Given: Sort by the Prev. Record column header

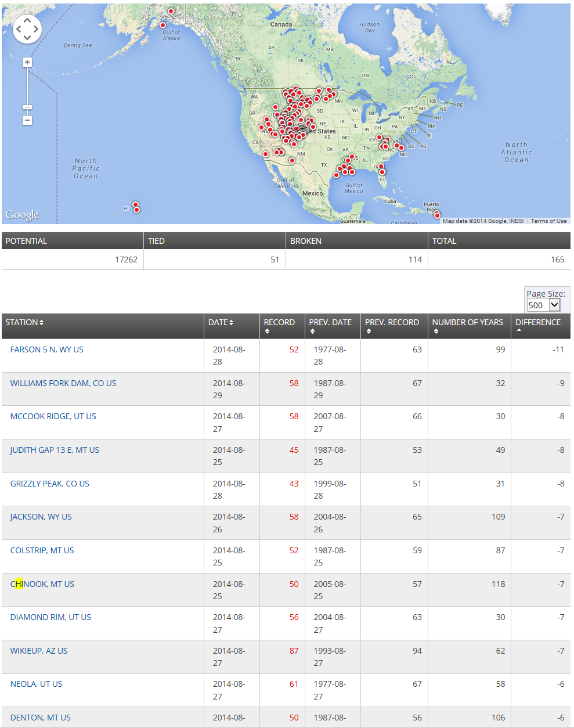Looking at the screenshot, I should pyautogui.click(x=392, y=322).
